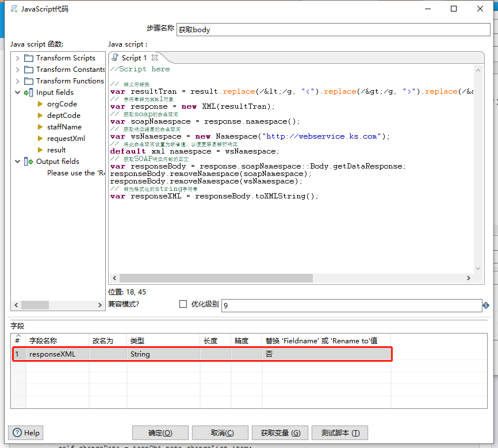Viewport: 498px width, 448px height.
Task: Click the 精度 column header
Action: click(x=247, y=340)
